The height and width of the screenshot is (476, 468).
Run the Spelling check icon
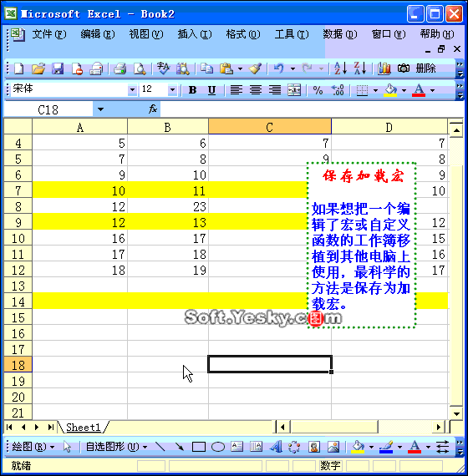[x=163, y=68]
